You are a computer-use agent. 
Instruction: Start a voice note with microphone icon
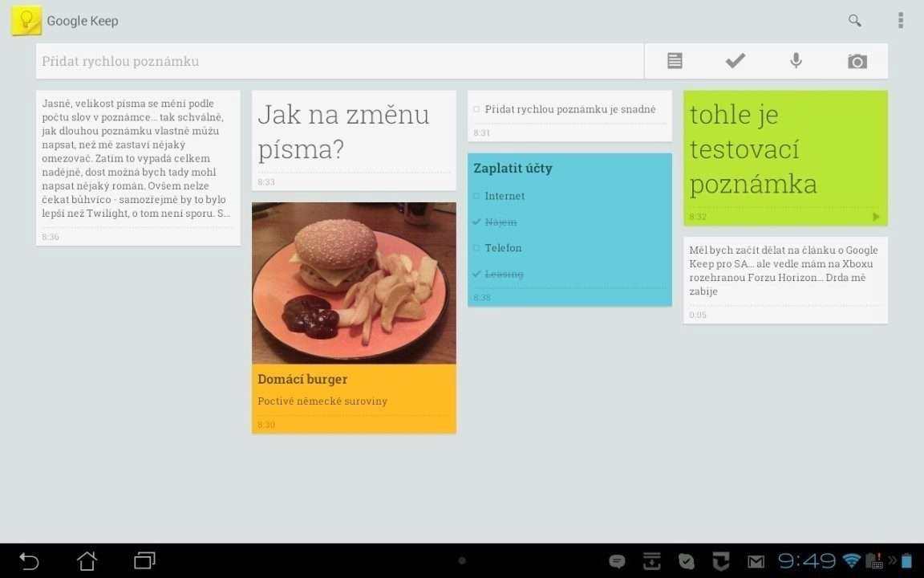point(796,61)
